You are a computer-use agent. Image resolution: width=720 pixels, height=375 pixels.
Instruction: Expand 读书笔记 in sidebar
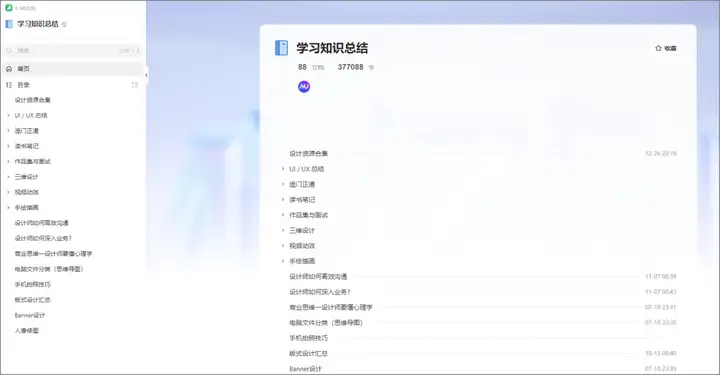point(8,146)
